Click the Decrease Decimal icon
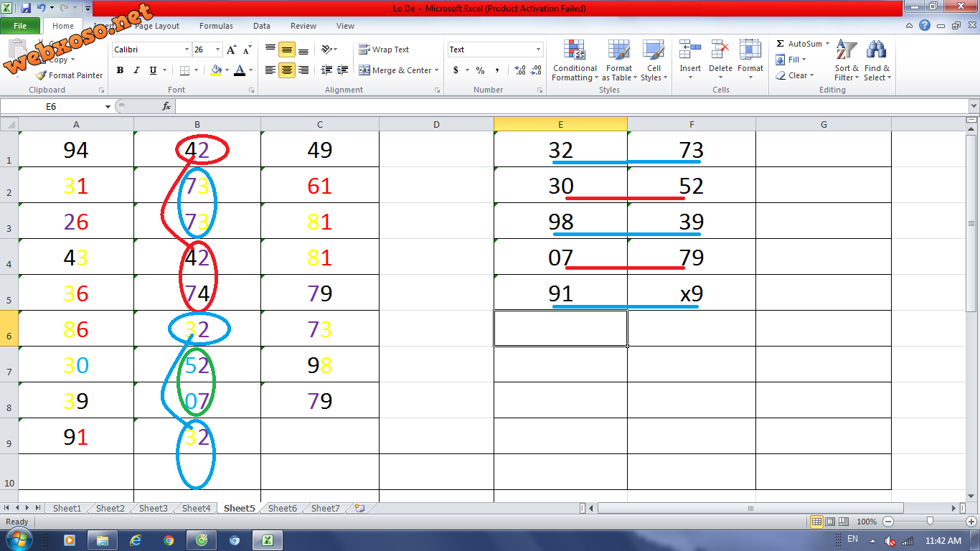 (537, 70)
